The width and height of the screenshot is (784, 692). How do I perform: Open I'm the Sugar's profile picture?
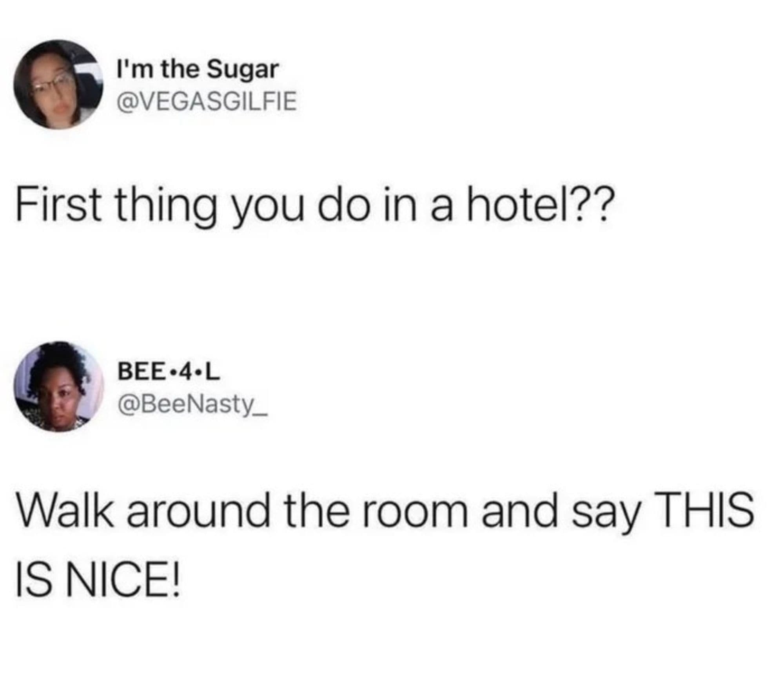coord(58,84)
